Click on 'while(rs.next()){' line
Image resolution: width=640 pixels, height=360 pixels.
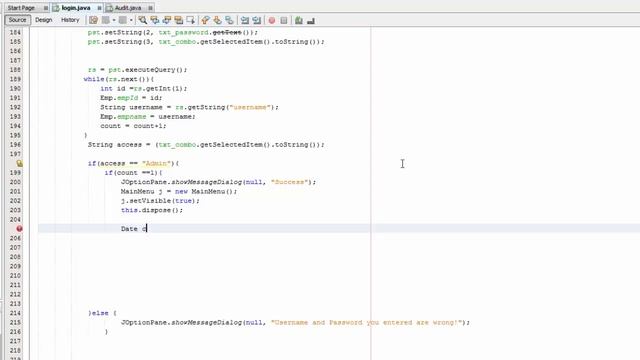pyautogui.click(x=119, y=79)
